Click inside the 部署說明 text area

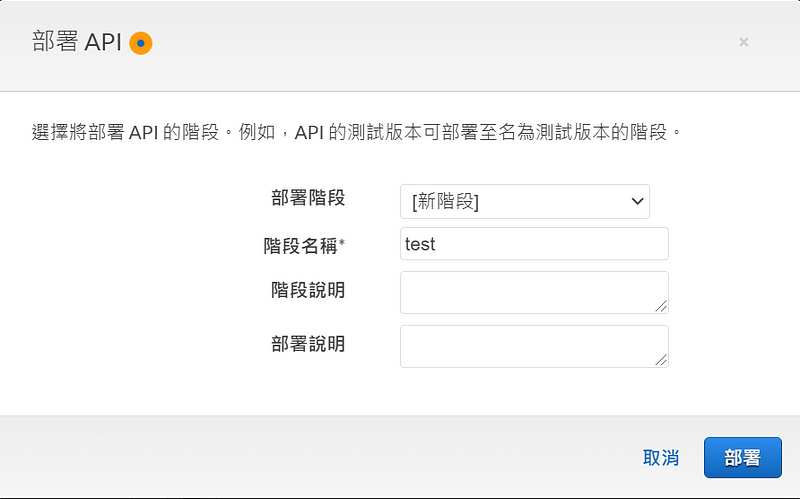534,346
